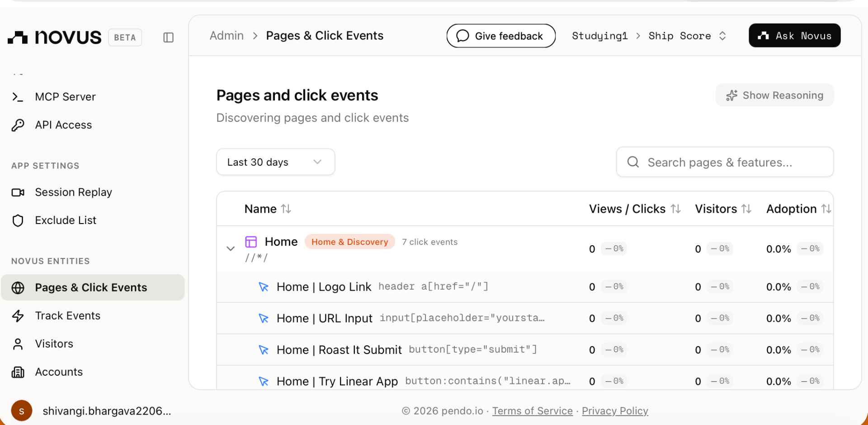
Task: Open the Accounts entity page
Action: point(59,372)
